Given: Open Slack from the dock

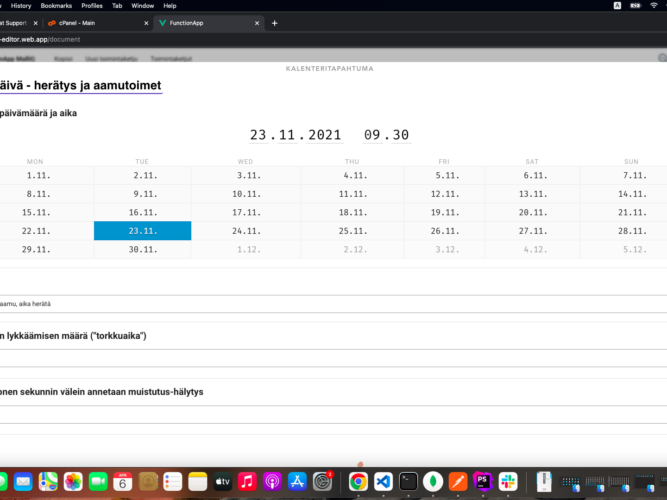Looking at the screenshot, I should 508,482.
